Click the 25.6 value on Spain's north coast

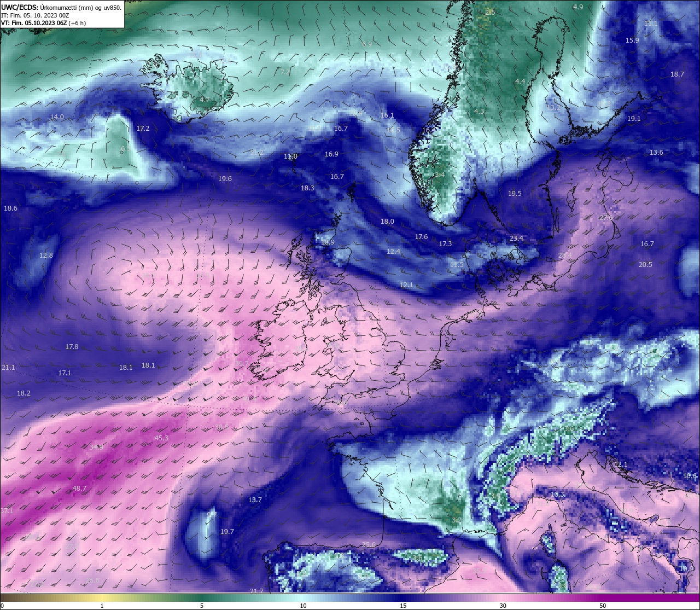pyautogui.click(x=369, y=544)
